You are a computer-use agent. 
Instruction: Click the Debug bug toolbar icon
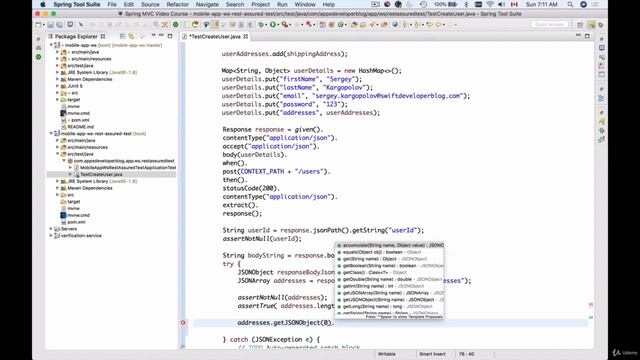261,25
